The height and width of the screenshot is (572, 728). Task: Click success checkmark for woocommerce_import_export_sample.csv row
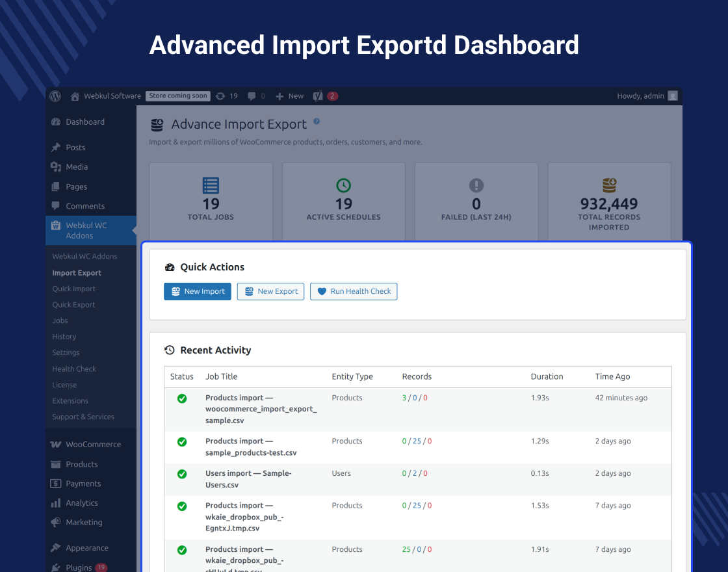pos(182,398)
